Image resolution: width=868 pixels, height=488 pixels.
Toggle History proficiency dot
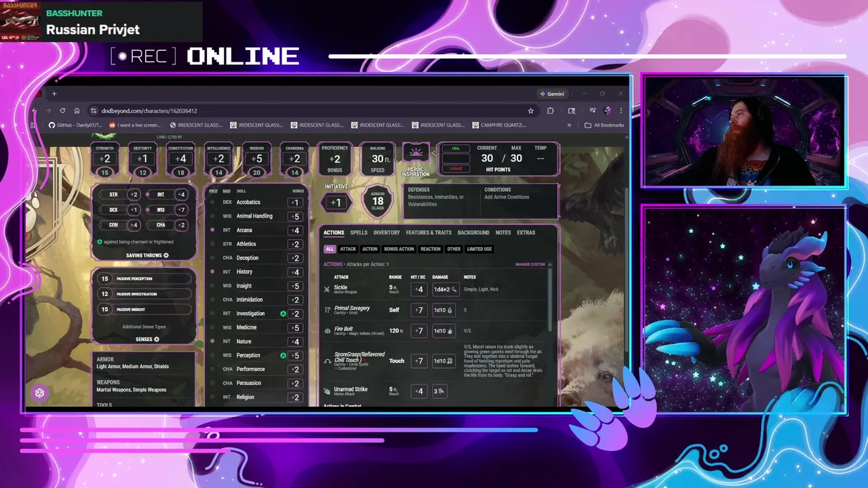pos(212,272)
